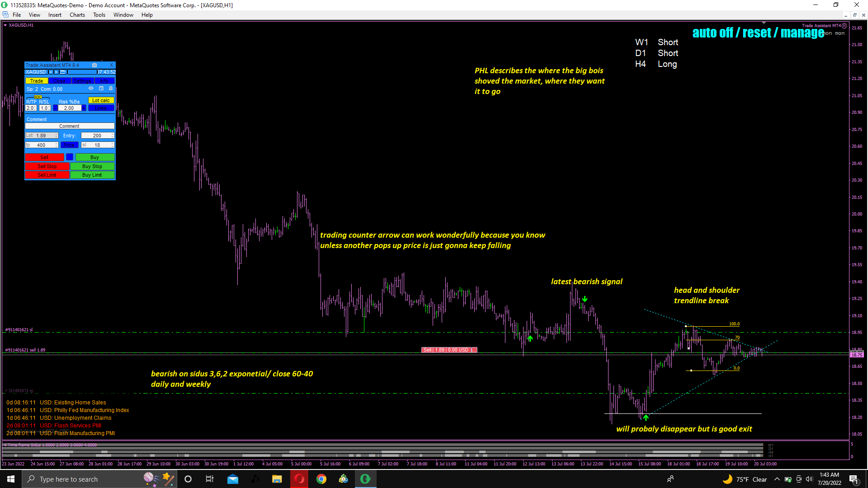Click the alert bell icon in Trade Assistant

[111, 89]
